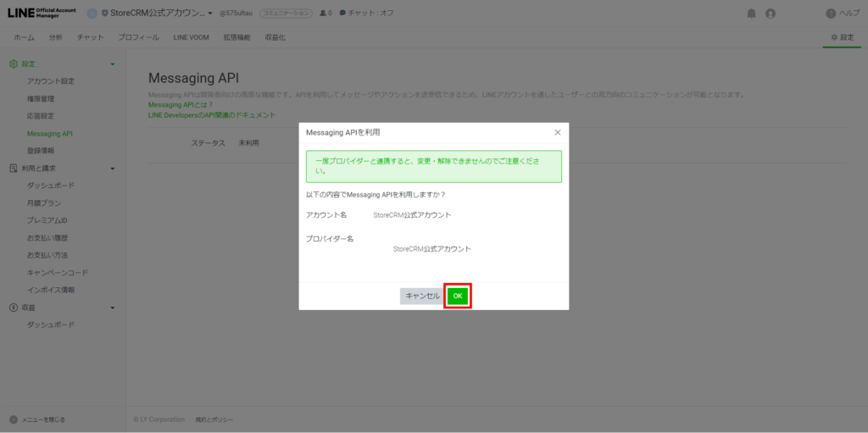Click the アカウント名 label in dialog
This screenshot has height=433, width=868.
pos(326,215)
